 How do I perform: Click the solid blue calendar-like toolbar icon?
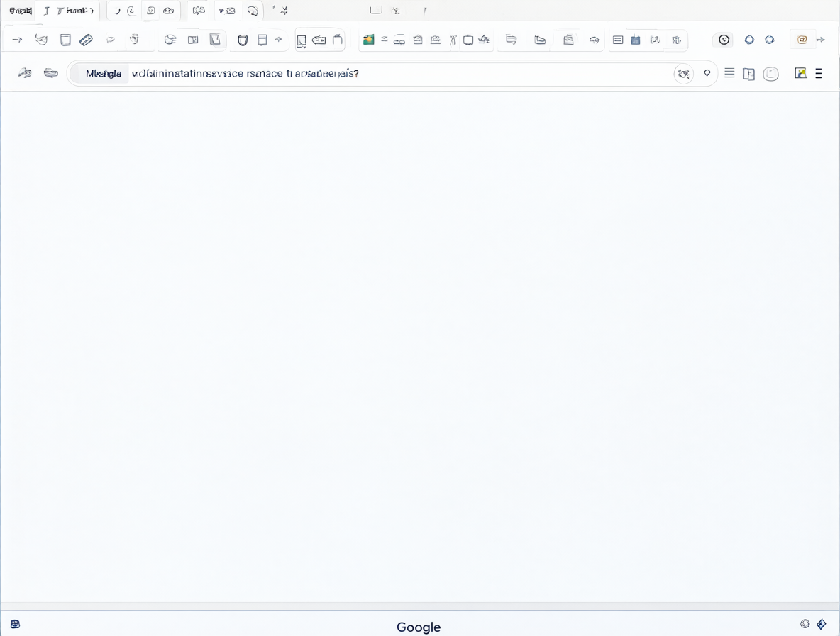tap(636, 40)
